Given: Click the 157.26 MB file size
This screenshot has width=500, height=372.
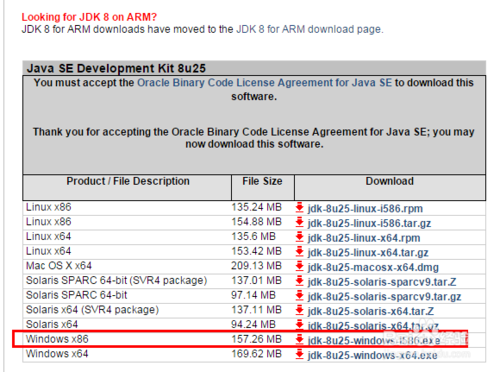Looking at the screenshot, I should [256, 339].
